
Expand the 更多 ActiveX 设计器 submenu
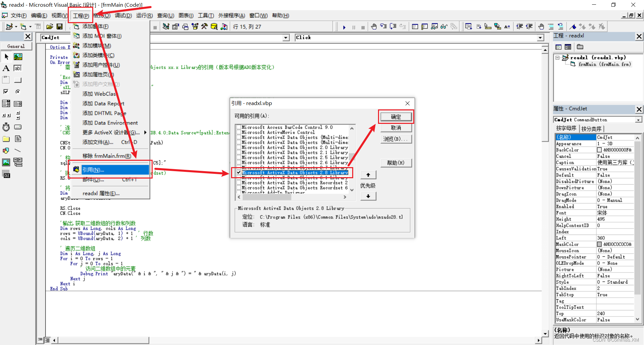pyautogui.click(x=111, y=133)
